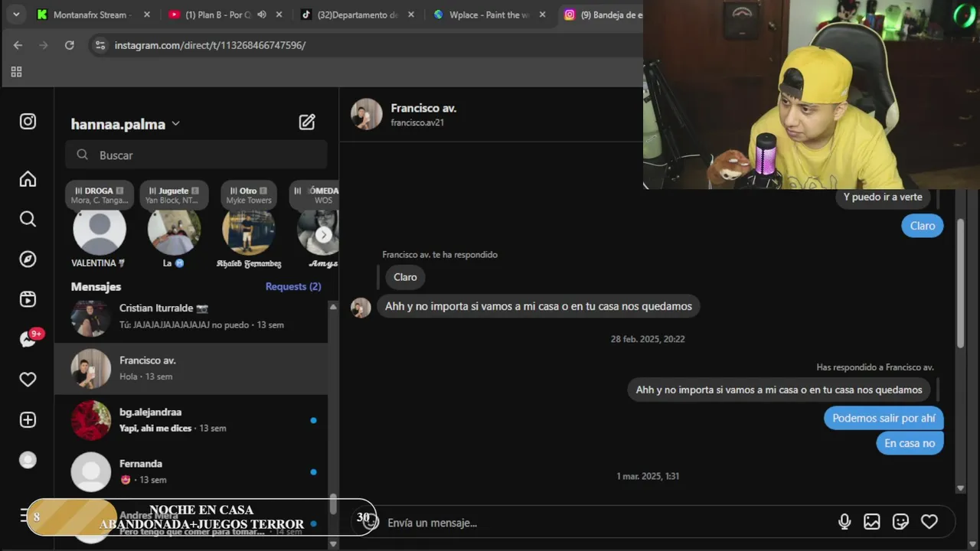Click Envía un mensaje input field
980x551 pixels.
coord(605,523)
